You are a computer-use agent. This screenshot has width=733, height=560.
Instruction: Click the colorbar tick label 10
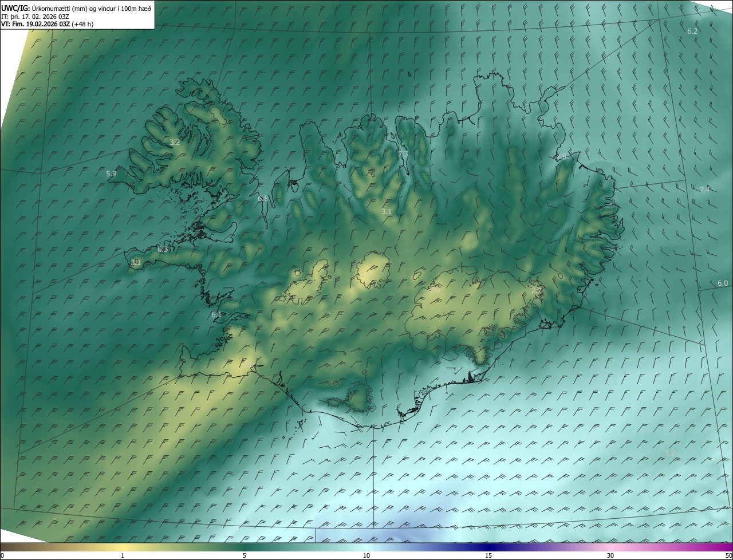point(366,556)
